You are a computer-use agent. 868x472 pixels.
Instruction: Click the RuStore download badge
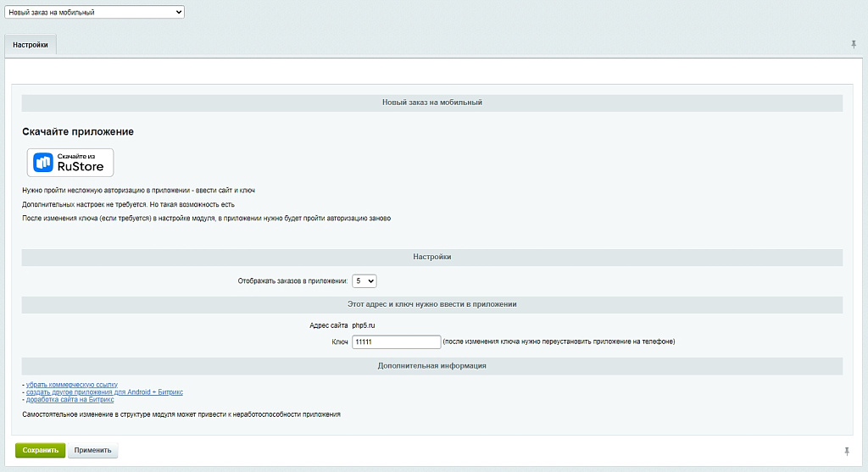(x=70, y=162)
